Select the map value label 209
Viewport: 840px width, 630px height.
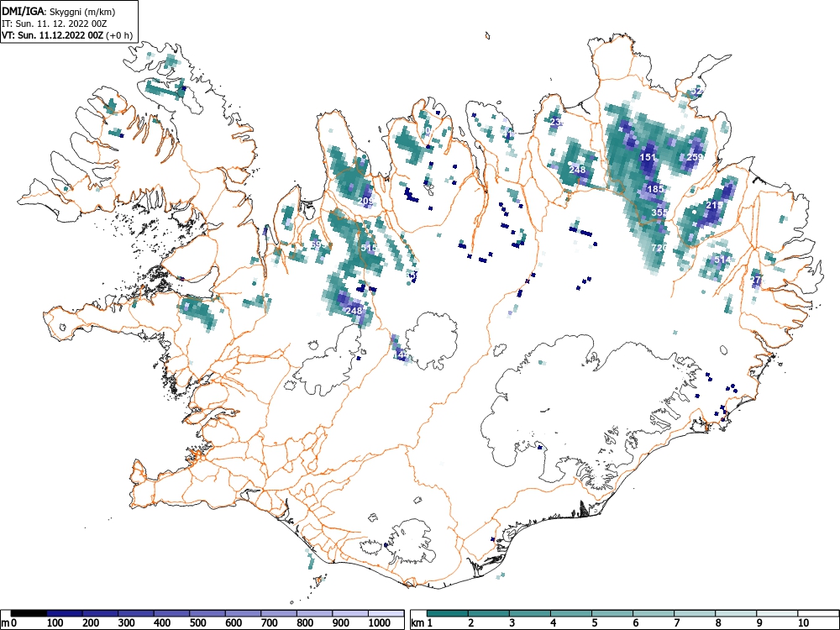click(365, 201)
